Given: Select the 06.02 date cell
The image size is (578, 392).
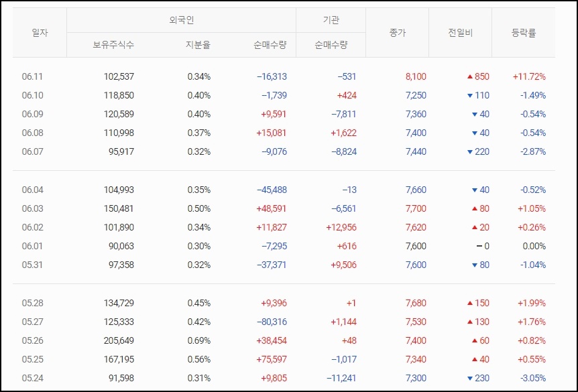Looking at the screenshot, I should coord(32,227).
